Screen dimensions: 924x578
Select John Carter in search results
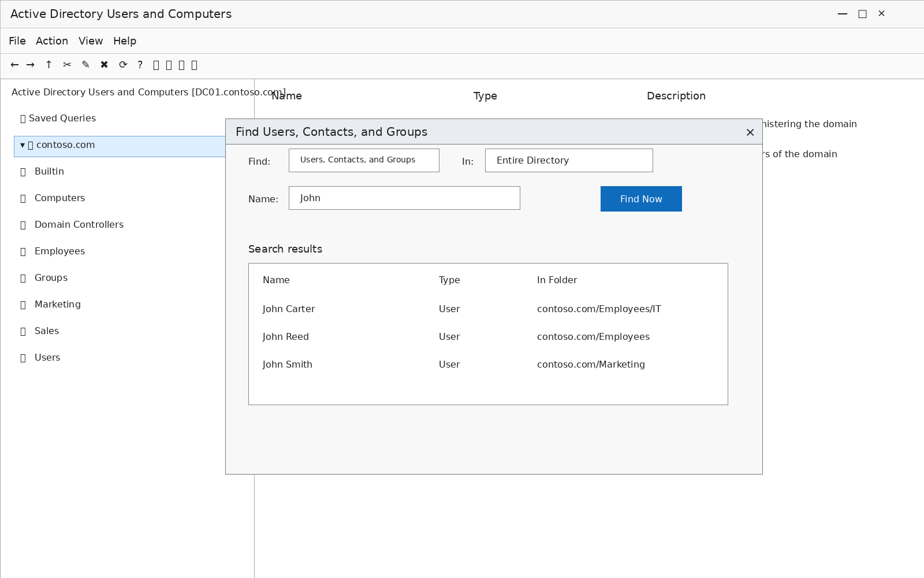click(289, 309)
